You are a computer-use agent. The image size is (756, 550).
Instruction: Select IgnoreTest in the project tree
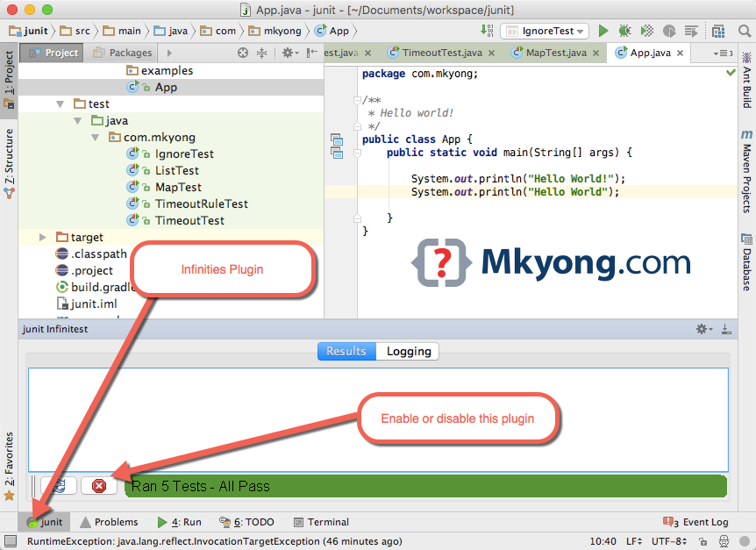(171, 154)
